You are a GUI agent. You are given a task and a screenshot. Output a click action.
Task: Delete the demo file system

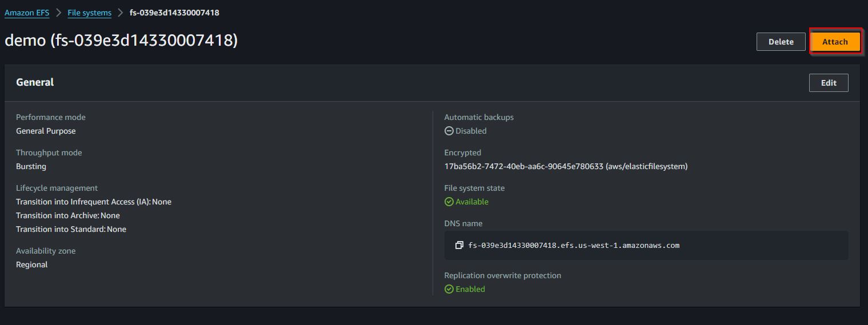(x=781, y=42)
